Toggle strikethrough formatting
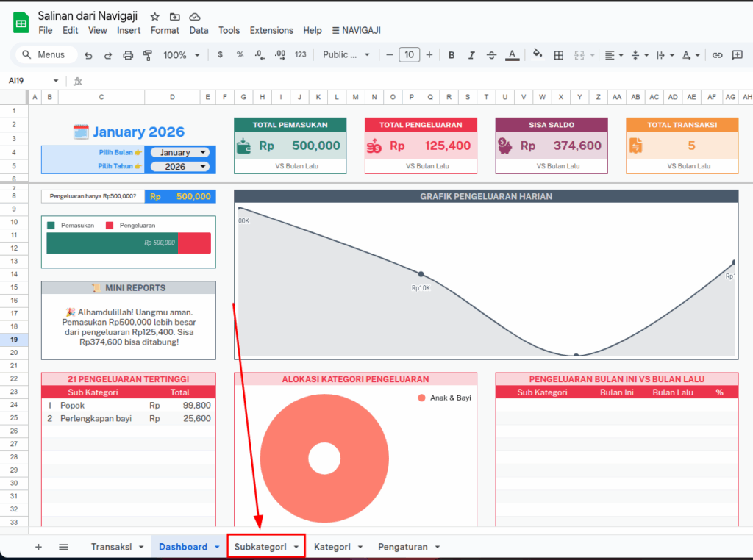This screenshot has width=753, height=560. pyautogui.click(x=492, y=55)
